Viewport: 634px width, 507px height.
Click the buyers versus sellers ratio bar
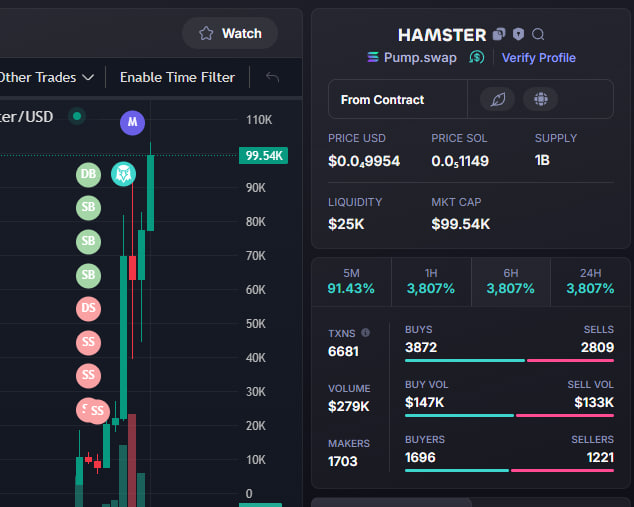pos(509,471)
